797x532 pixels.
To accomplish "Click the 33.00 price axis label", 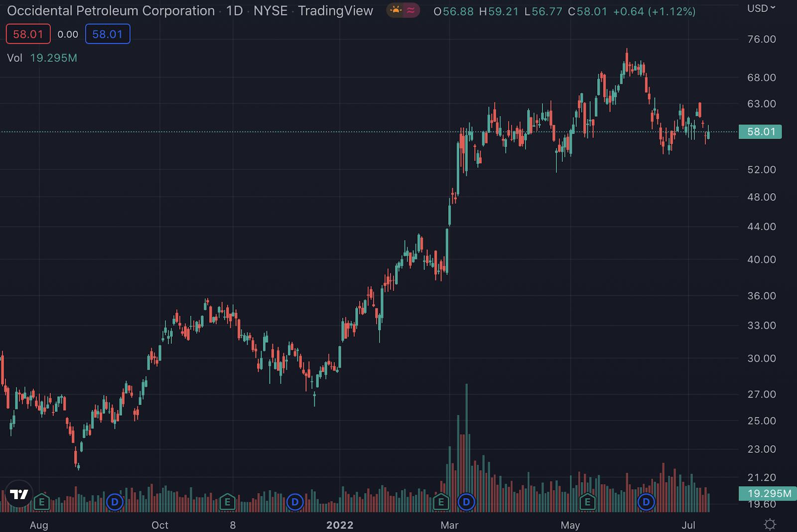I will click(x=762, y=325).
